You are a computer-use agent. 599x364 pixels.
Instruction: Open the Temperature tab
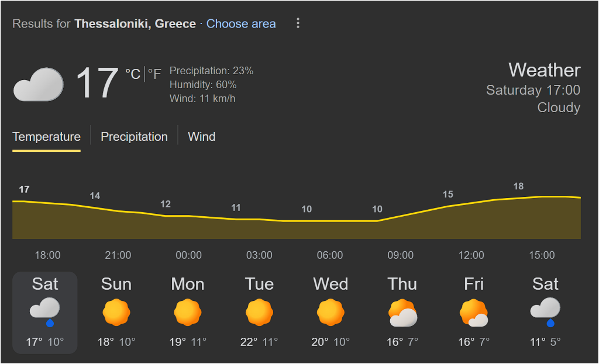[x=46, y=137]
